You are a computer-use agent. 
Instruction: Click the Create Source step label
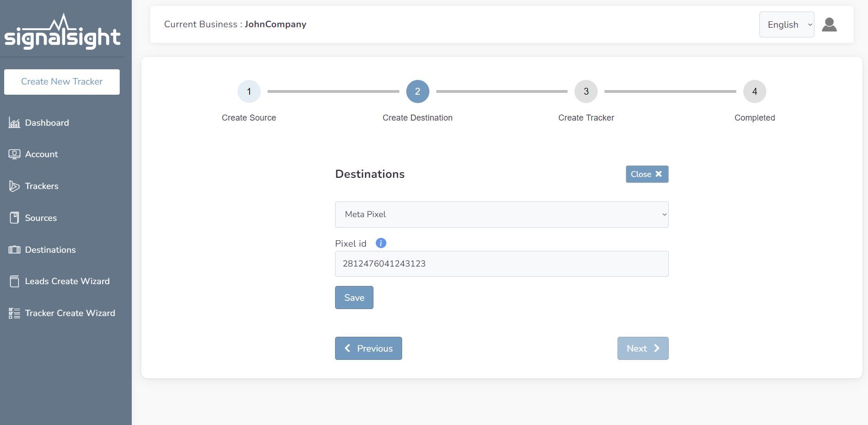(x=249, y=118)
